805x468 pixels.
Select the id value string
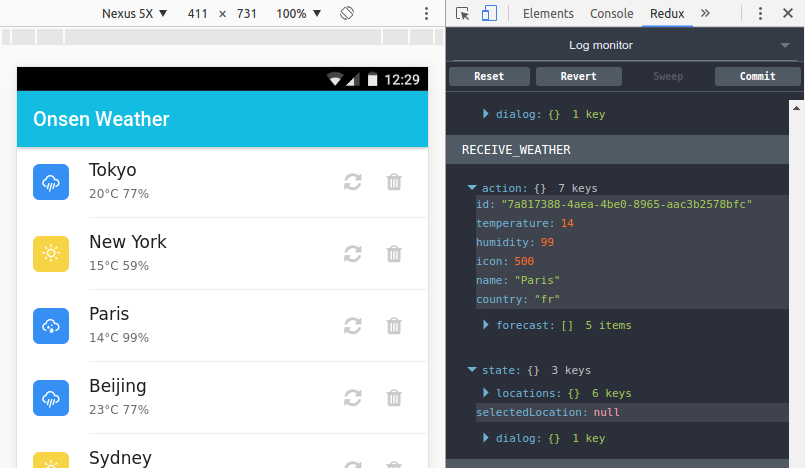[x=627, y=204]
